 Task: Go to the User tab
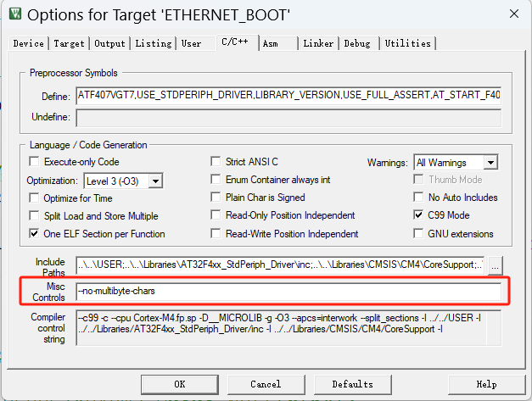191,44
